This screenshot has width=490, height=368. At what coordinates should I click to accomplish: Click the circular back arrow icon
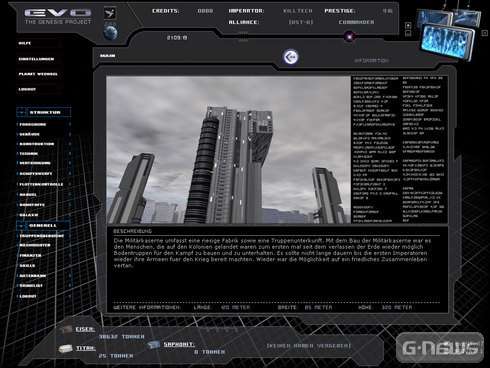coord(291,57)
